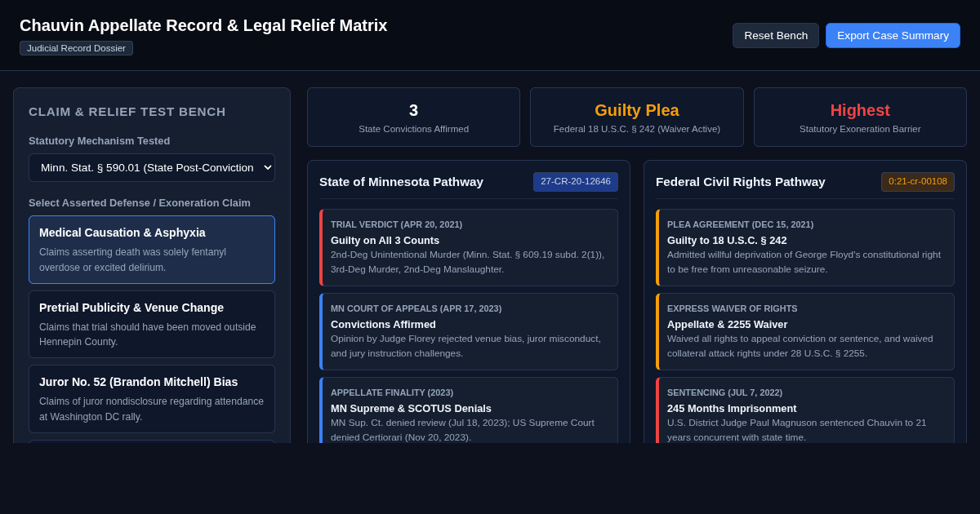980x514 pixels.
Task: Click the State of Minnesota Pathway heading
Action: tap(401, 182)
